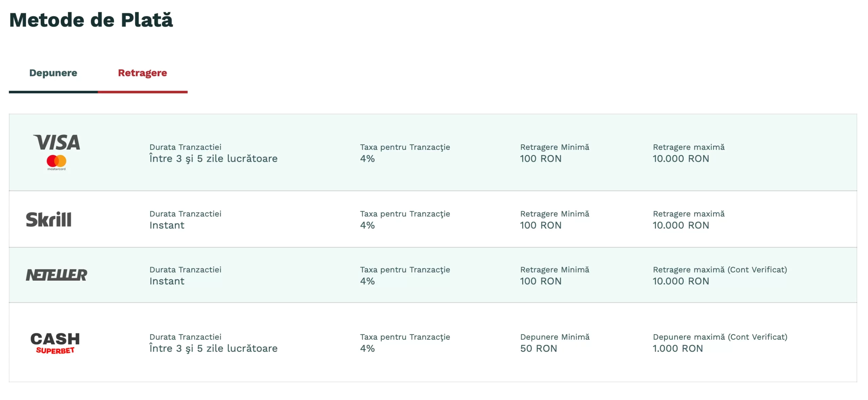The width and height of the screenshot is (868, 400).
Task: Click Skrill row's "Instant" duration value
Action: 167,225
